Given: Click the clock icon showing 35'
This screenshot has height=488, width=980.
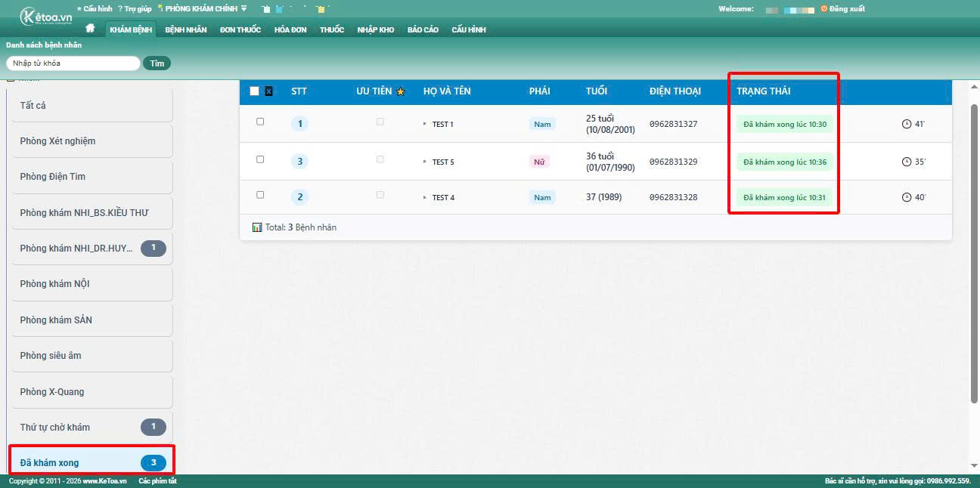Looking at the screenshot, I should click(907, 162).
